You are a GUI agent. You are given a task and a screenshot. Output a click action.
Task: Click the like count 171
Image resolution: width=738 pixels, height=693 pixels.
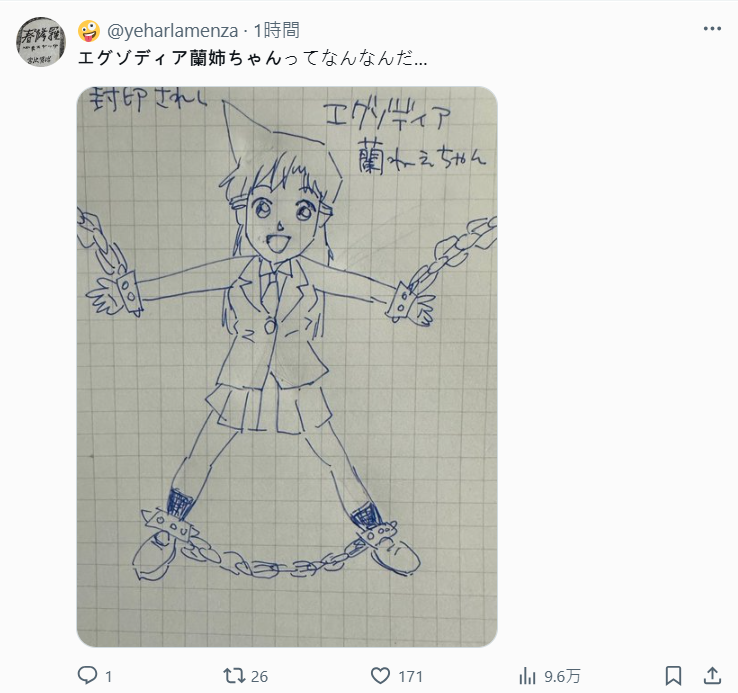click(x=410, y=677)
